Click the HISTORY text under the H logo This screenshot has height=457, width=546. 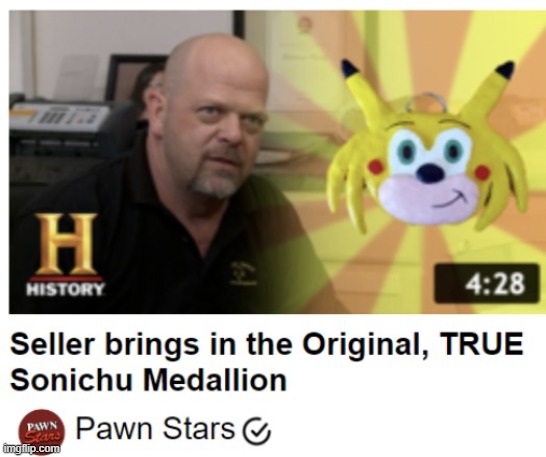(65, 289)
